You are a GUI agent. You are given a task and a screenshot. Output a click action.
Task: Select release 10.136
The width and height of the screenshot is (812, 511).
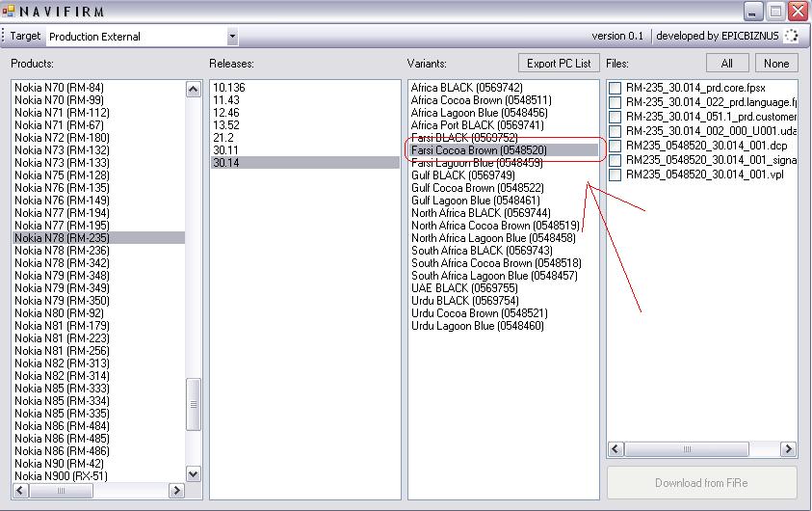[x=305, y=88]
